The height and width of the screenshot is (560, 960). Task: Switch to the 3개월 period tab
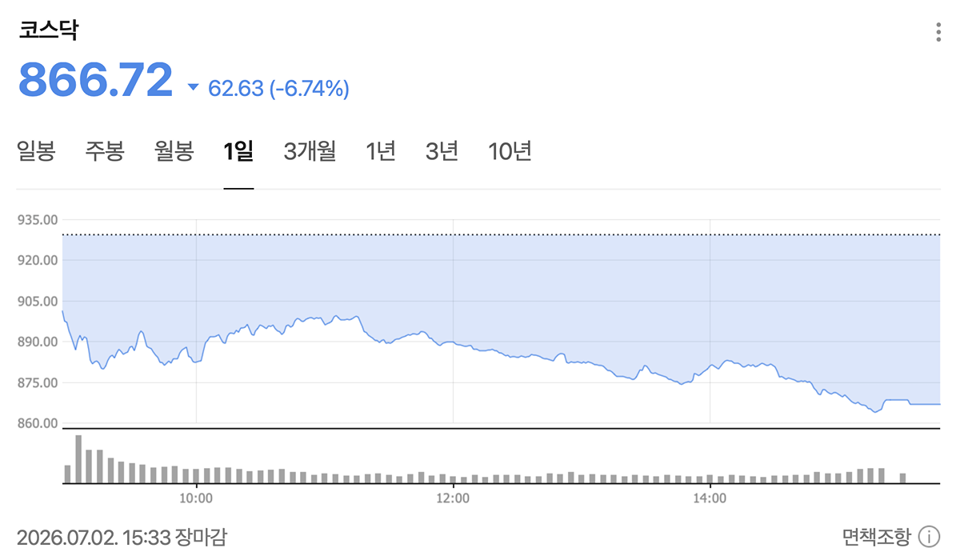click(310, 151)
